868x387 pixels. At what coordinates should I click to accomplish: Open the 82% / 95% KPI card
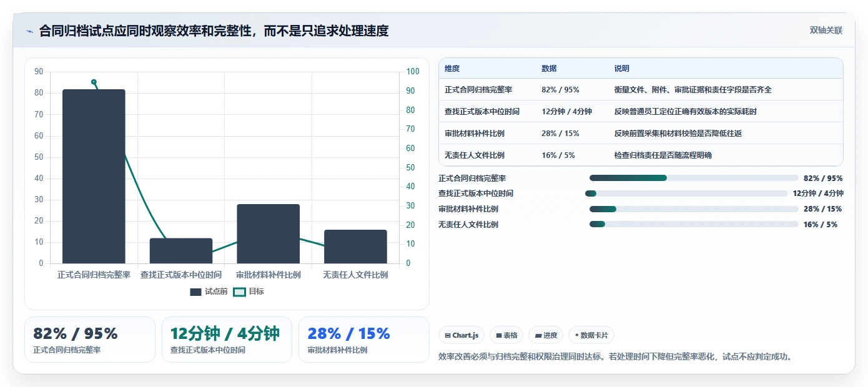(x=90, y=340)
